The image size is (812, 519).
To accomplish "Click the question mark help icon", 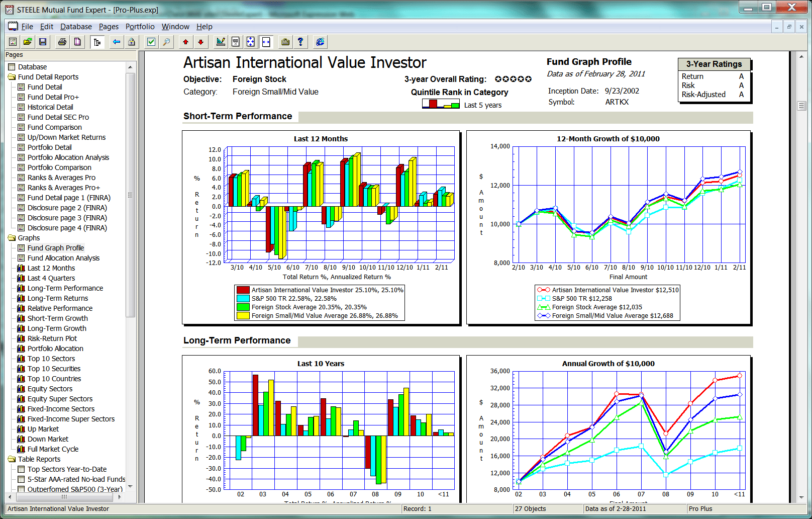I will (300, 42).
